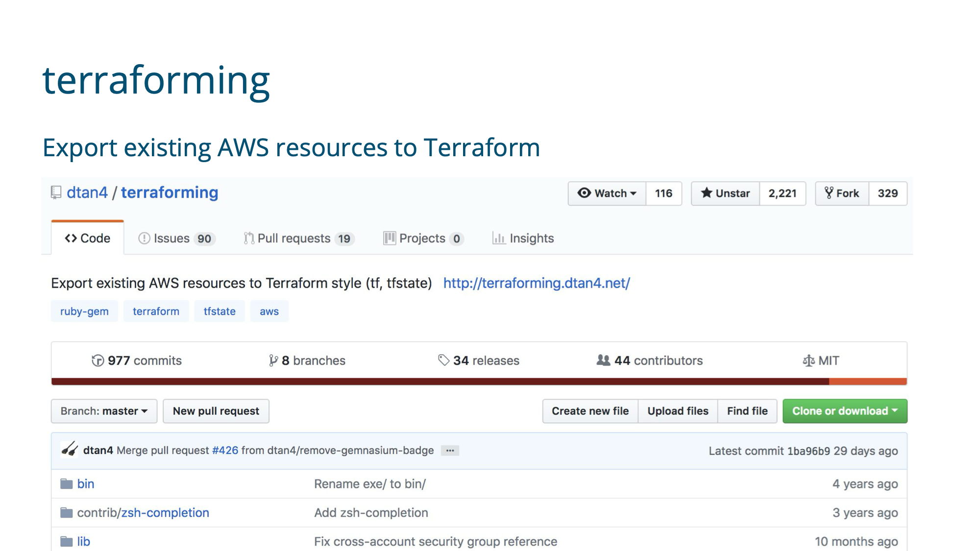Select the ruby-gem topic tag
The height and width of the screenshot is (551, 980).
[x=84, y=311]
